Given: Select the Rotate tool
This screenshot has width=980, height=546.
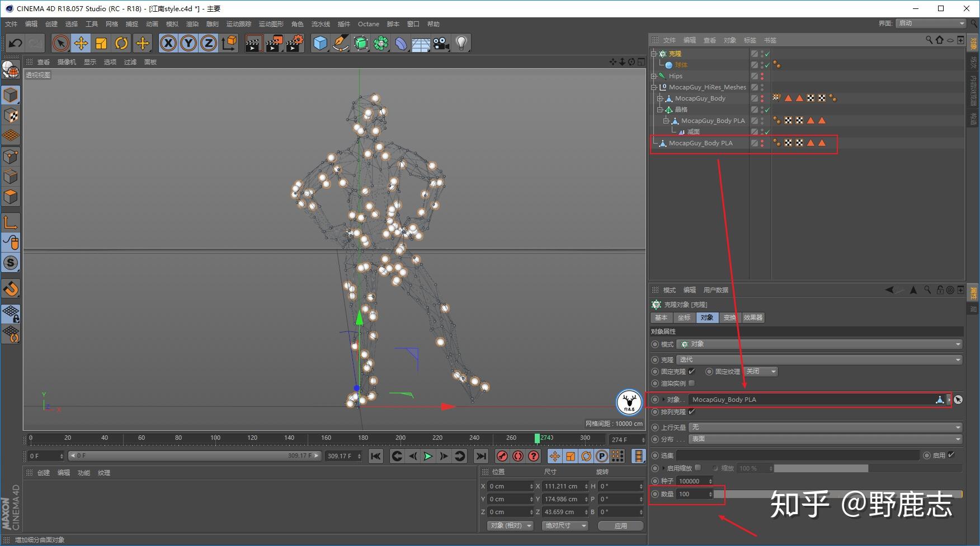Looking at the screenshot, I should [121, 43].
